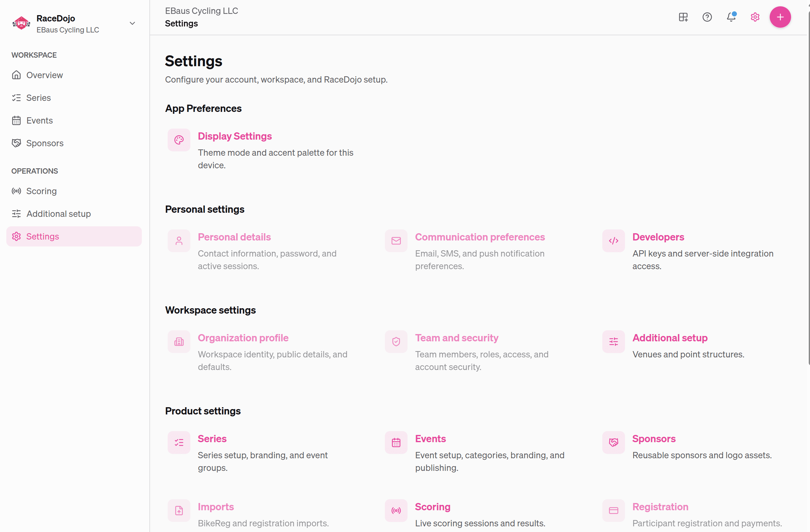Click the sidebar Series checklist icon
This screenshot has height=532, width=810.
point(16,98)
